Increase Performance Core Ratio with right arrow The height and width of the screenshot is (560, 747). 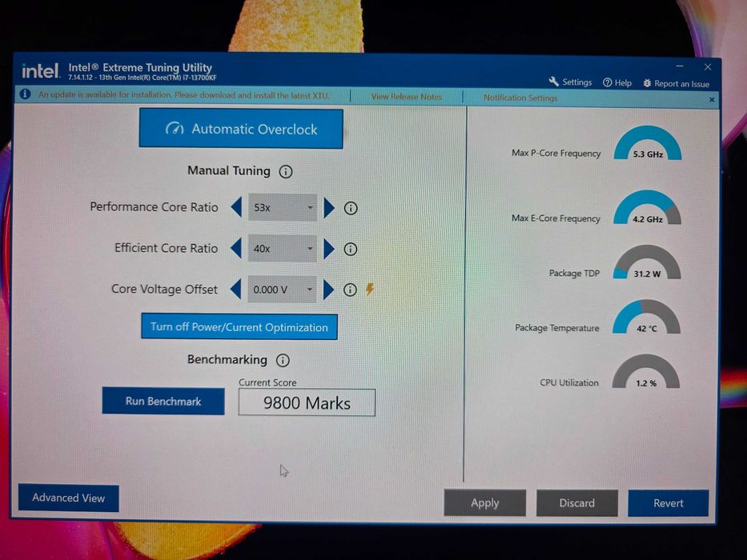click(329, 208)
